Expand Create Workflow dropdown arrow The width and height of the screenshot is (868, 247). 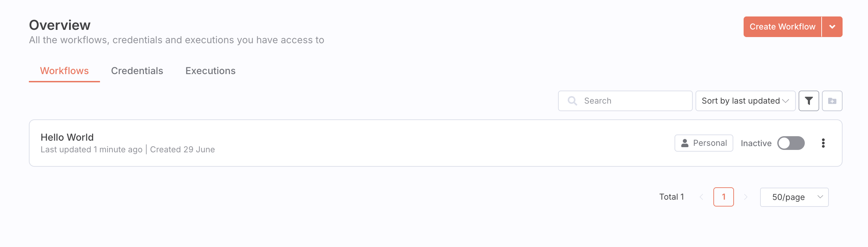832,27
